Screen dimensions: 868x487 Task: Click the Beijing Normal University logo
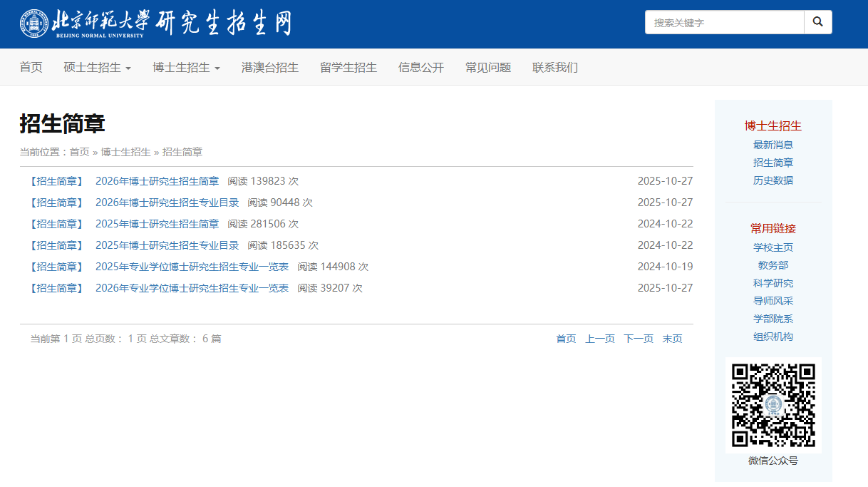[155, 24]
